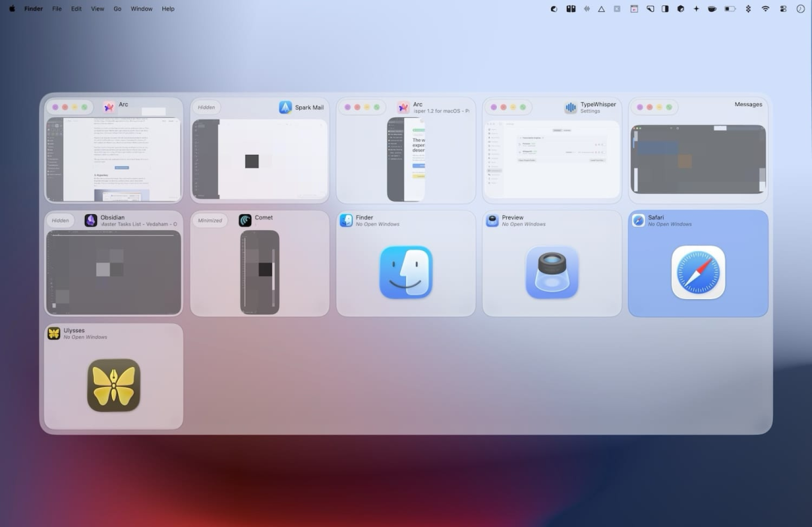Click the faded K square menu bar icon
The image size is (812, 527).
pyautogui.click(x=617, y=9)
